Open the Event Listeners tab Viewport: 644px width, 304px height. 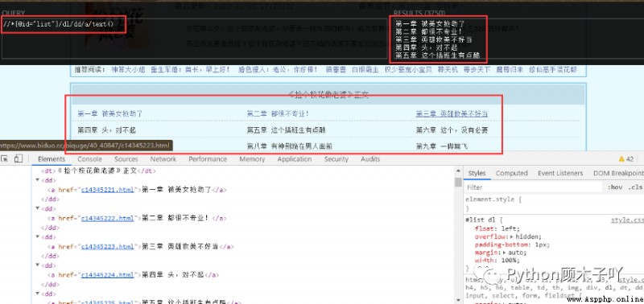pyautogui.click(x=560, y=173)
